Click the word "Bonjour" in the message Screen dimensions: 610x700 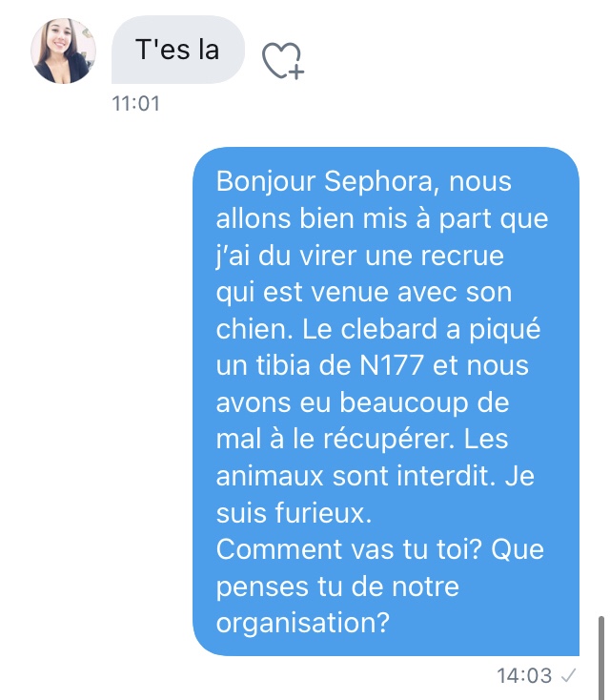267,182
